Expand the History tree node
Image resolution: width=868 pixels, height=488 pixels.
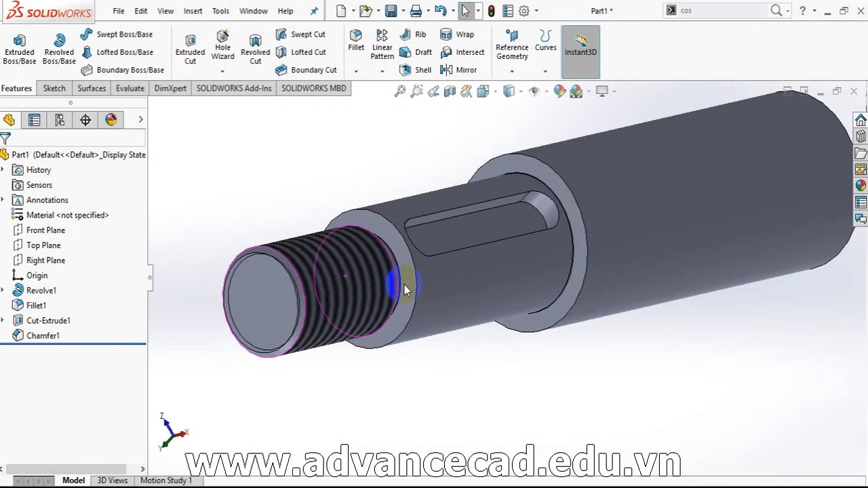click(x=3, y=170)
